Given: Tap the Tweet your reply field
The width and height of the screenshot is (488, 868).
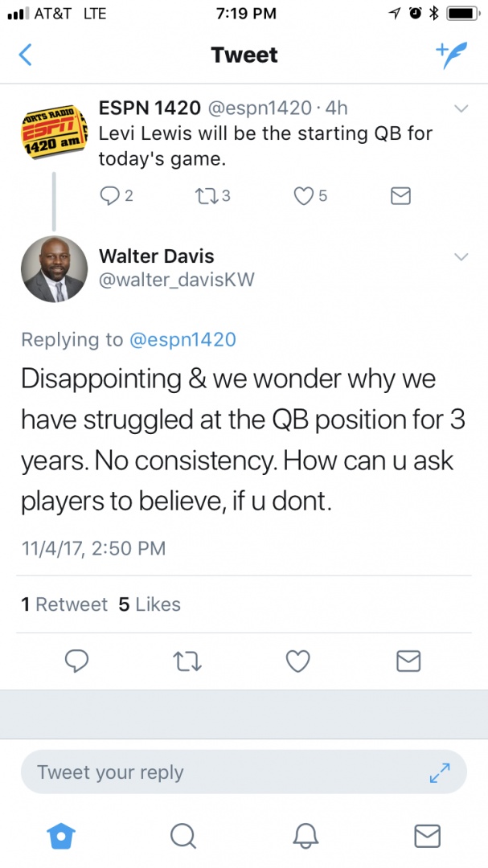Looking at the screenshot, I should tap(244, 772).
